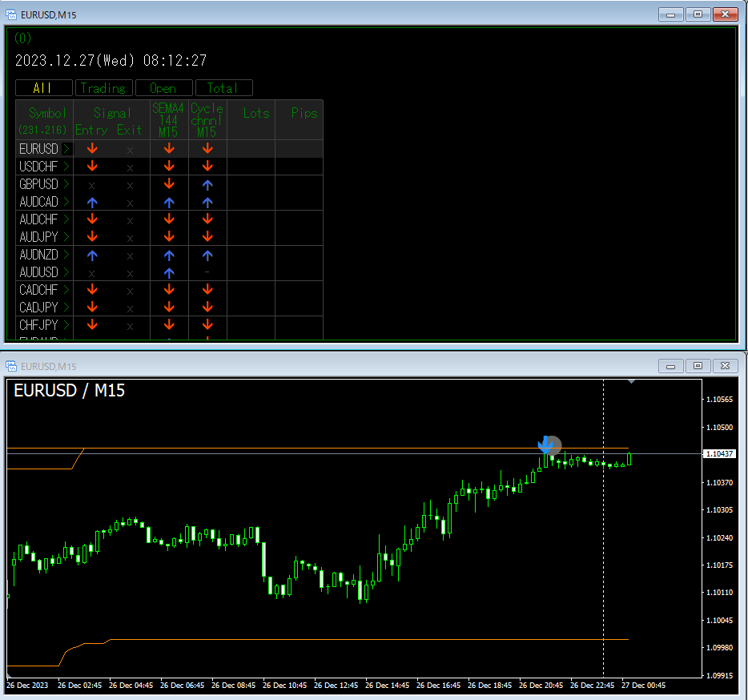This screenshot has width=748, height=700.
Task: Click CHFJPY entry signal down arrow
Action: [92, 325]
